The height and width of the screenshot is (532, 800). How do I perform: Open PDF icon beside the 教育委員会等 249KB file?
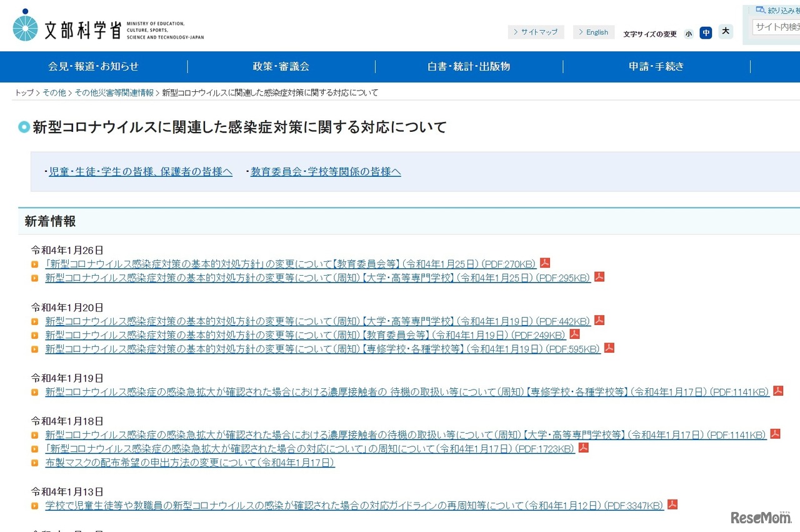574,334
